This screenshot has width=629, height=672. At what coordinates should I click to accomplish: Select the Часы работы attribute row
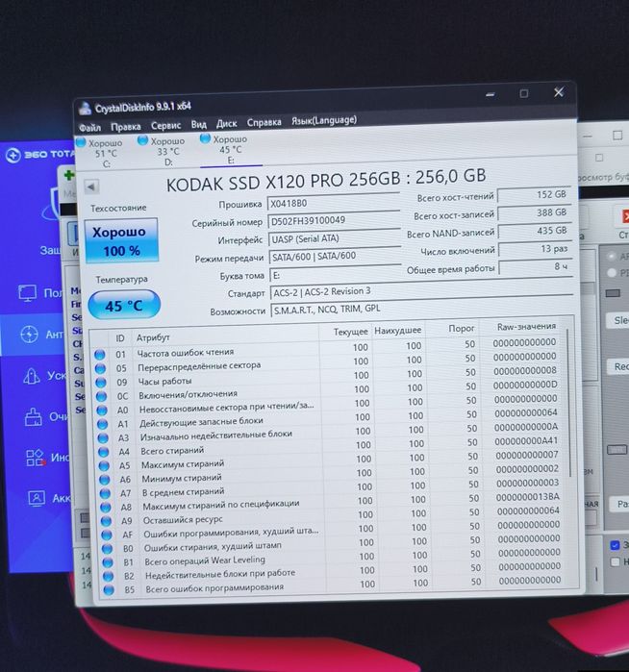pos(329,378)
